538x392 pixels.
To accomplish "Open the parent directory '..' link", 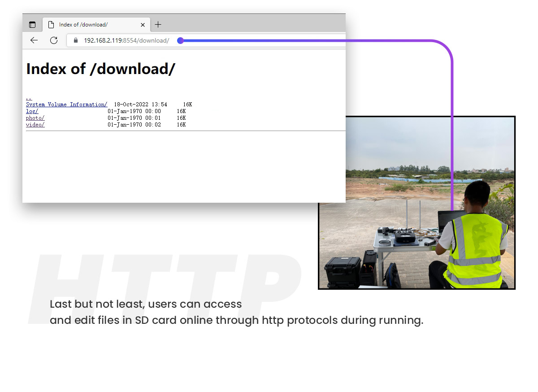I will click(29, 98).
